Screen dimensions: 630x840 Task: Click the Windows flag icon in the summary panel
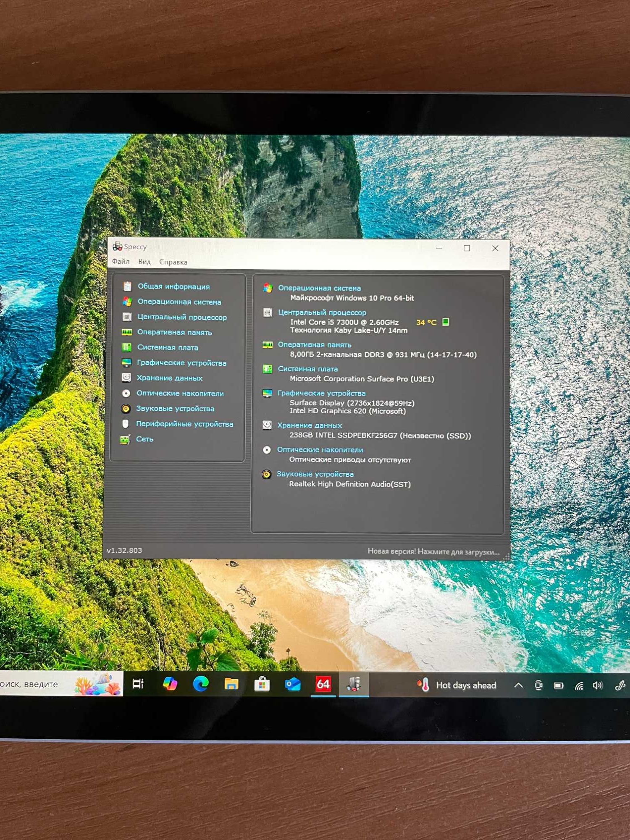(268, 288)
